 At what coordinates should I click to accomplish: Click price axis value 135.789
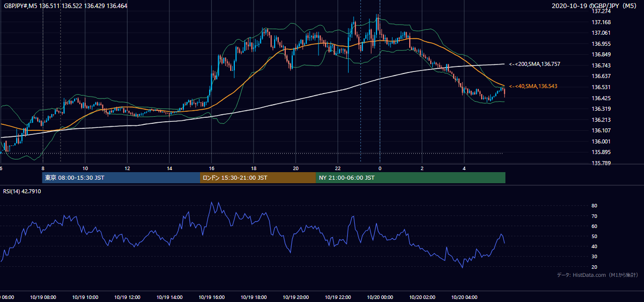(x=601, y=164)
